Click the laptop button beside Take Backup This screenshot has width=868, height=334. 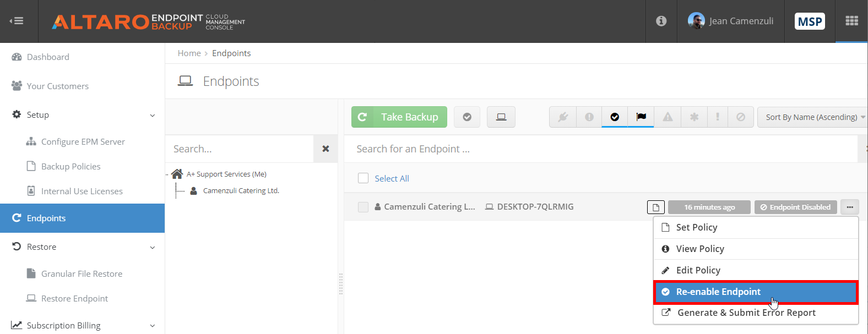(x=501, y=117)
